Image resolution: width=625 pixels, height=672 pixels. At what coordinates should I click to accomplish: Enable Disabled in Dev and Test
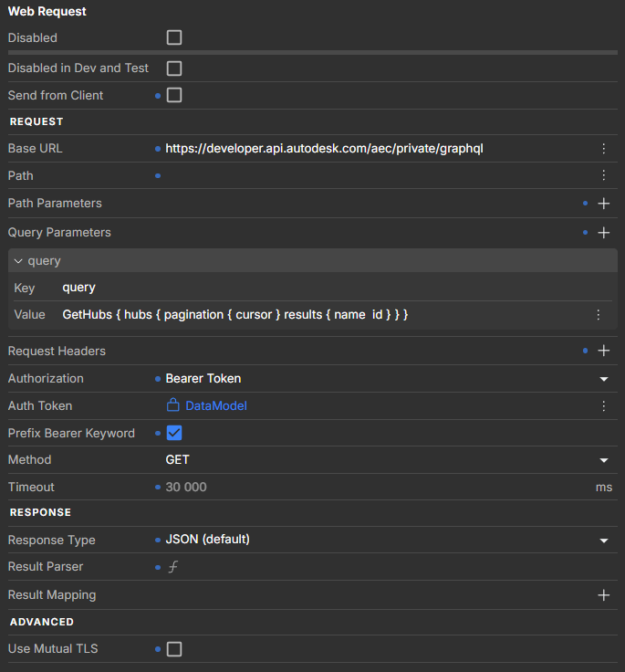pyautogui.click(x=174, y=68)
